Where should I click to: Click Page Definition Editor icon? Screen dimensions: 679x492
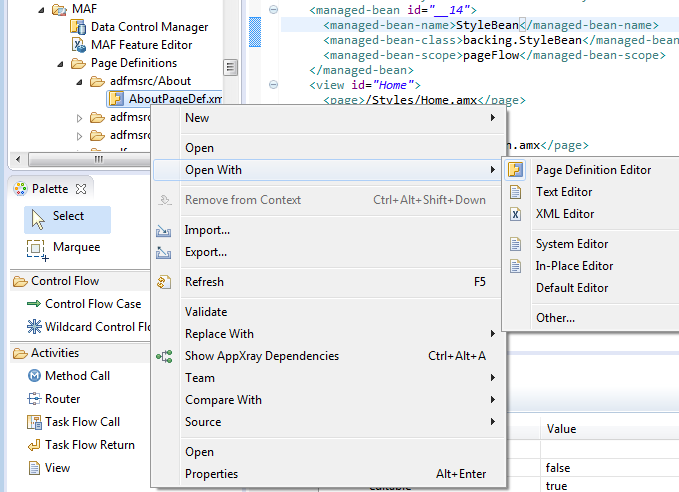pos(515,170)
